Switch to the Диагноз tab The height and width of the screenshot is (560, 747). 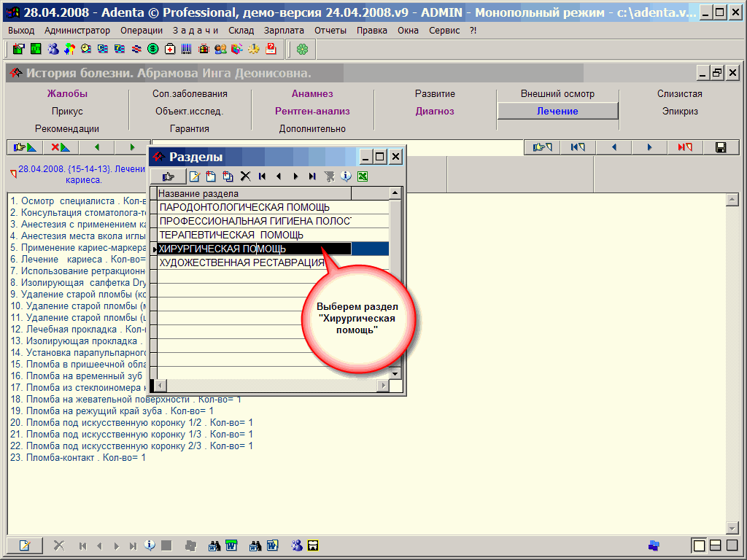coord(435,112)
